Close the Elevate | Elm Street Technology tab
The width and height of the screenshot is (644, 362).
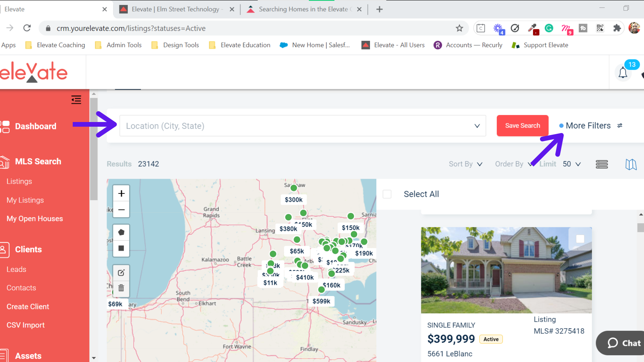[x=232, y=9]
